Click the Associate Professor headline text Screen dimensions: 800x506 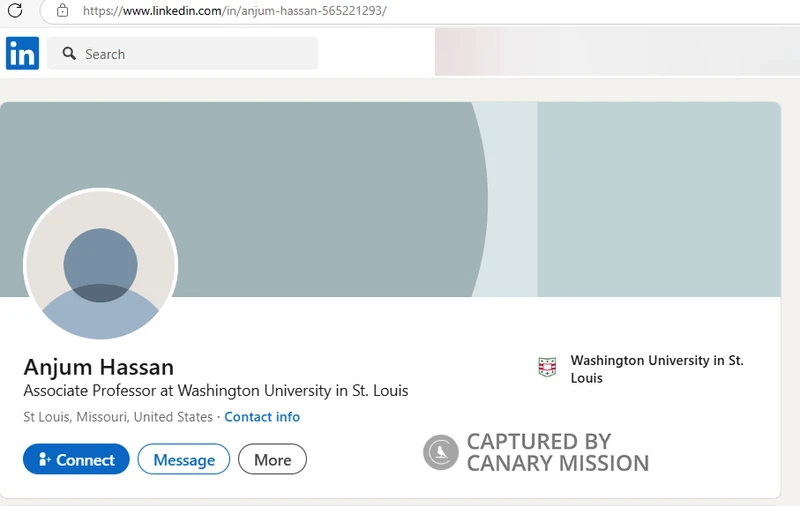pos(216,391)
